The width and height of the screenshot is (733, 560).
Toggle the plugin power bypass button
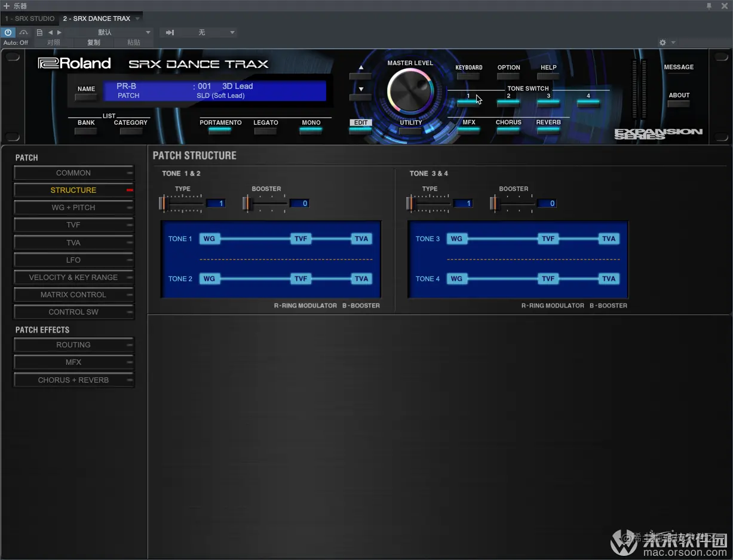coord(8,32)
